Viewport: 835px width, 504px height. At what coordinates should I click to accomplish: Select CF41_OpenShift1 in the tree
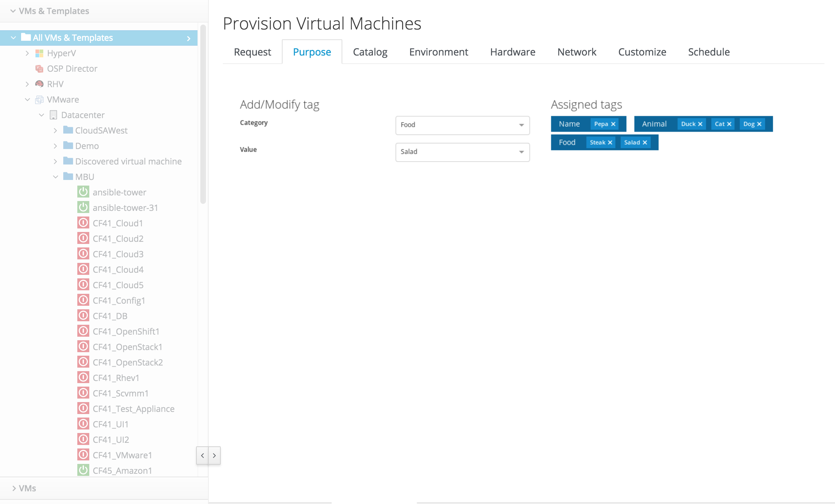tap(126, 331)
